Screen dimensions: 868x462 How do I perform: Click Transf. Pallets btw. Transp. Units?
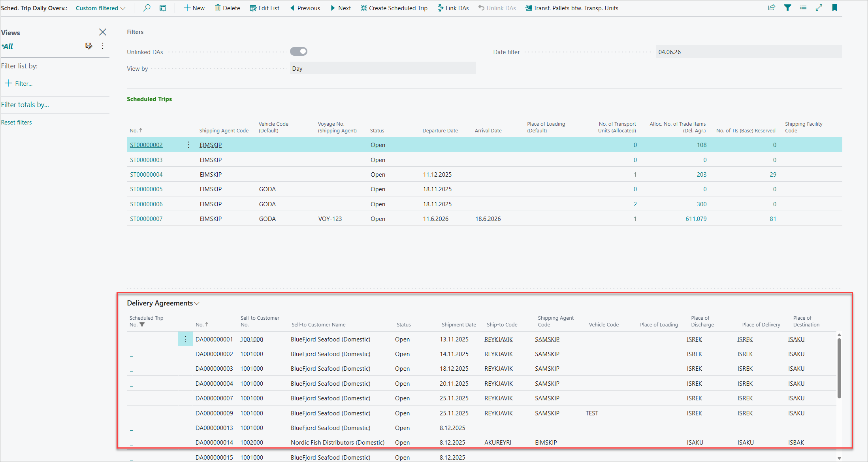click(572, 8)
